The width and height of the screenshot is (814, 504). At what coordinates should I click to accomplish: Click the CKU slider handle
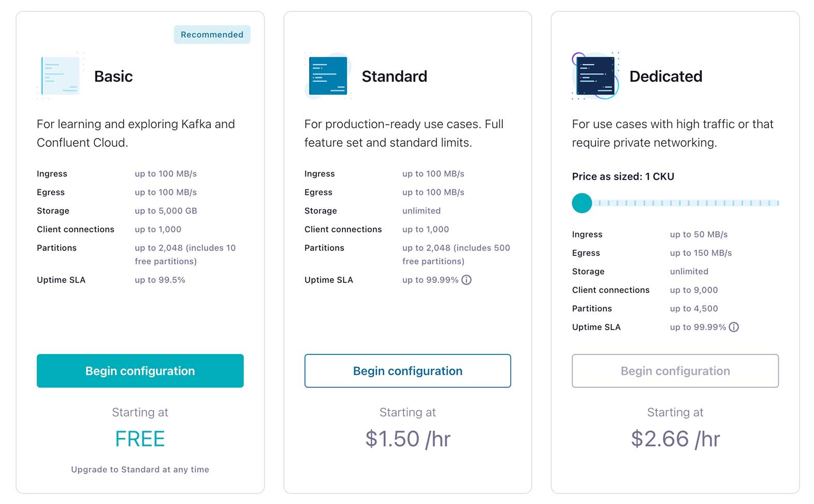pos(582,203)
